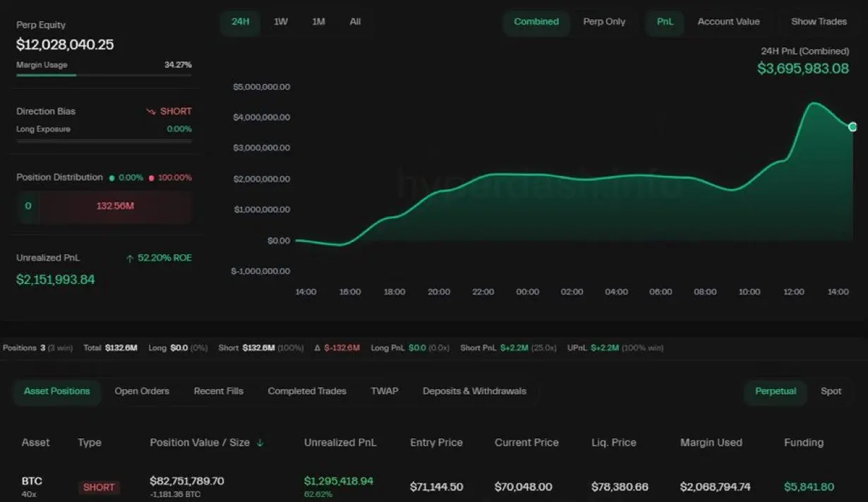The image size is (868, 502).
Task: Click the chart's current PnL endpoint marker
Action: point(852,127)
